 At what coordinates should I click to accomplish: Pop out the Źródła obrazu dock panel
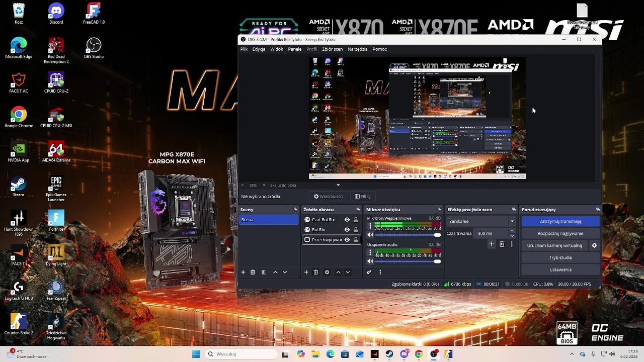[x=358, y=210]
